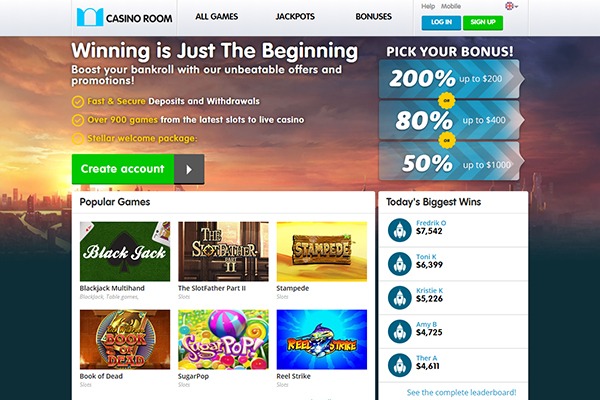600x400 pixels.
Task: Click the Casino Room logo icon
Action: [x=90, y=17]
